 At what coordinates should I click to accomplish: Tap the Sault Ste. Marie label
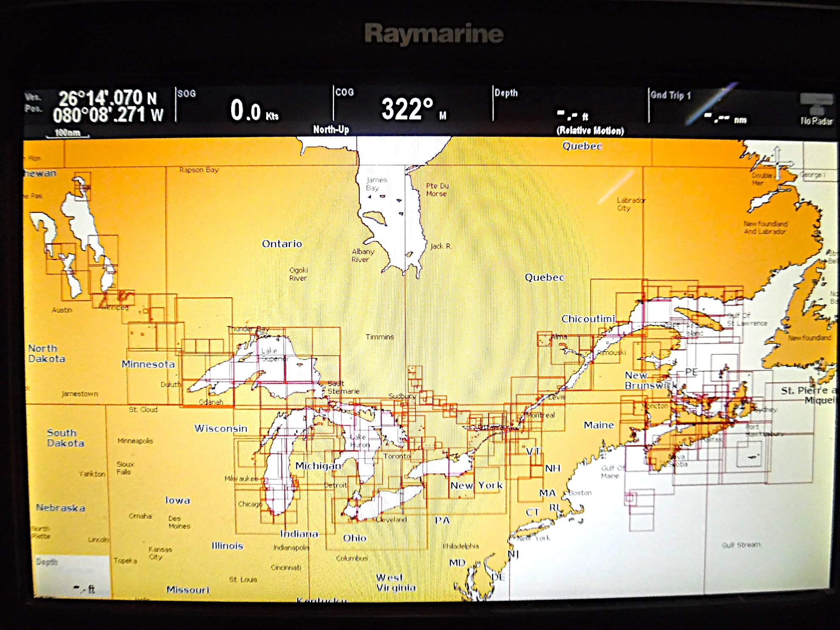pyautogui.click(x=343, y=387)
